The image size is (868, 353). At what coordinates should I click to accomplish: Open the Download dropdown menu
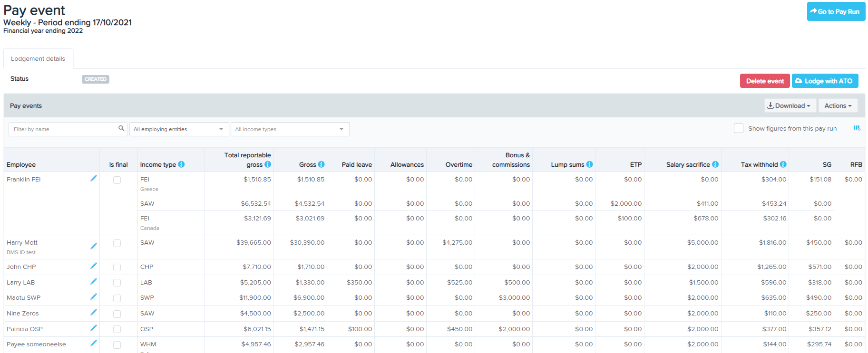pyautogui.click(x=790, y=105)
